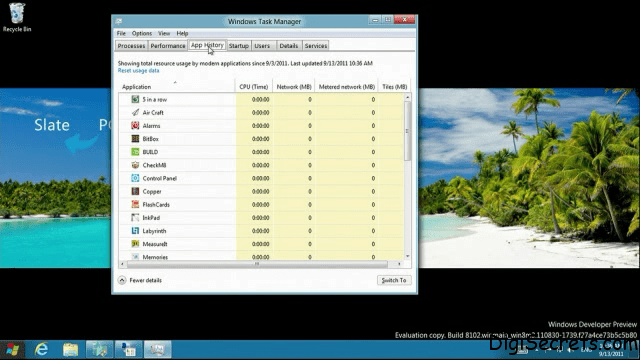Click the horizontal scrollbar left arrow
Image resolution: width=640 pixels, height=360 pixels.
pos(122,264)
